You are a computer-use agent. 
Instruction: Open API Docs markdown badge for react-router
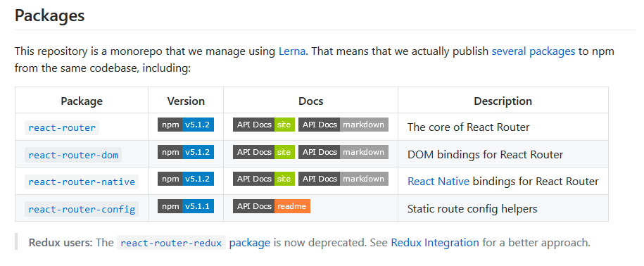click(343, 125)
